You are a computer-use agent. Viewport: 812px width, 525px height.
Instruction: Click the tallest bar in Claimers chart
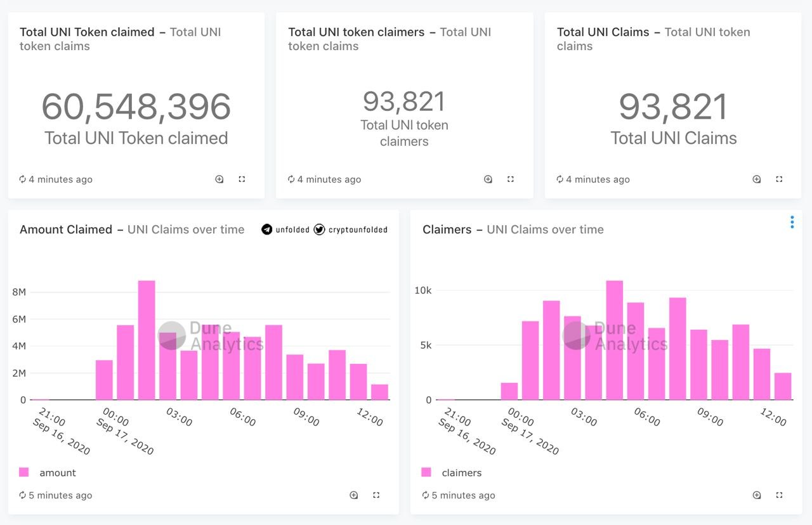[615, 340]
